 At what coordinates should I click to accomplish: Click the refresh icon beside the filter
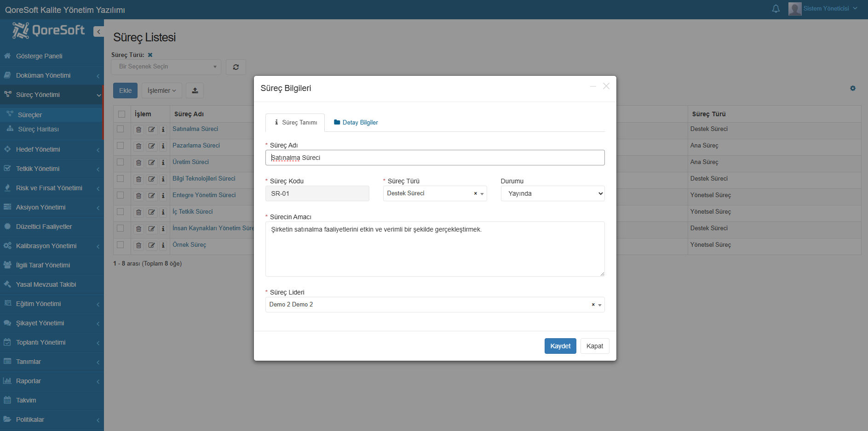click(x=236, y=67)
